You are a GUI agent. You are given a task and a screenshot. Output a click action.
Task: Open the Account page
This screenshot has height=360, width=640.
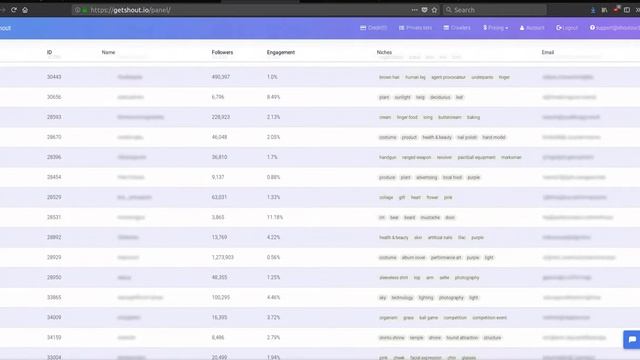tap(532, 28)
